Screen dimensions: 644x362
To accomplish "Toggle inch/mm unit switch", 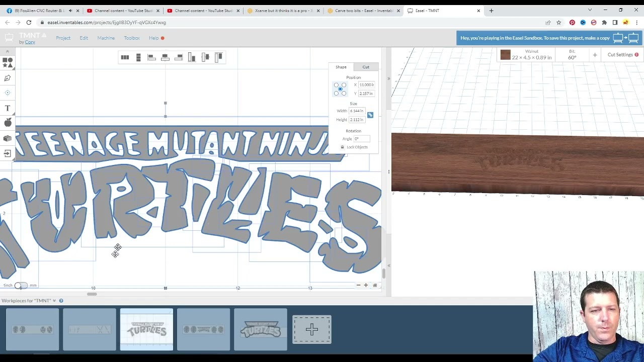I will (21, 286).
